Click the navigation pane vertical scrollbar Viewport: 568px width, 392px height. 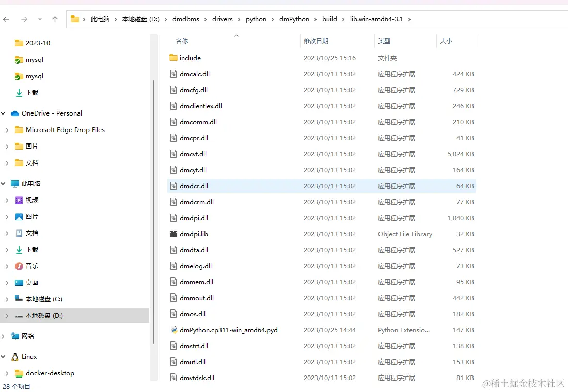point(154,212)
